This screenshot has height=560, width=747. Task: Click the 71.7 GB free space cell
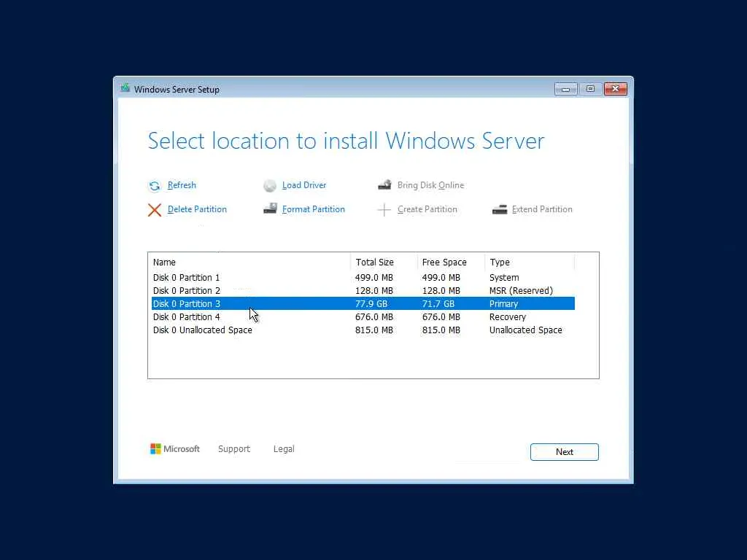point(438,304)
